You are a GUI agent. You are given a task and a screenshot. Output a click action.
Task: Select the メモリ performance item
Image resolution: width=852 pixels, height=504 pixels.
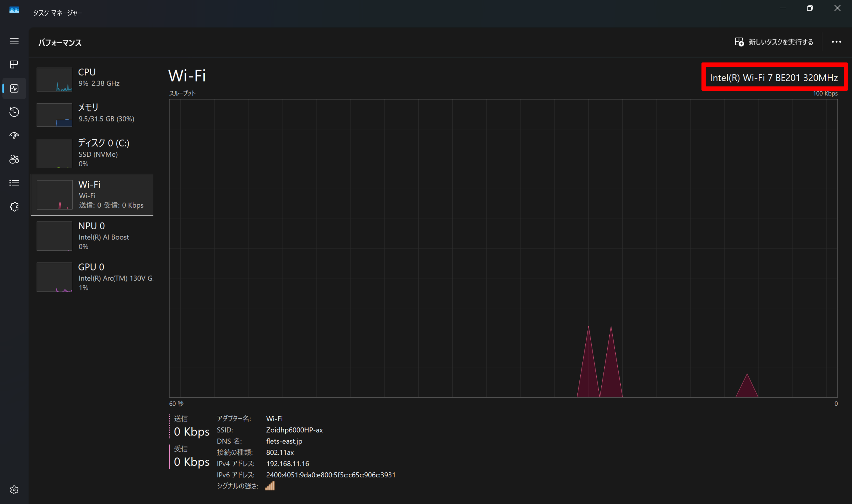pyautogui.click(x=93, y=114)
